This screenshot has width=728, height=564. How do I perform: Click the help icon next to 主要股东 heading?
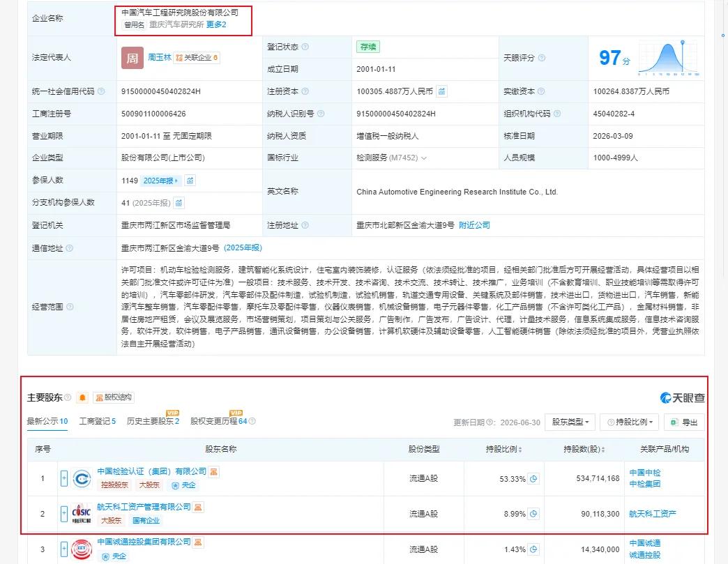pos(68,397)
